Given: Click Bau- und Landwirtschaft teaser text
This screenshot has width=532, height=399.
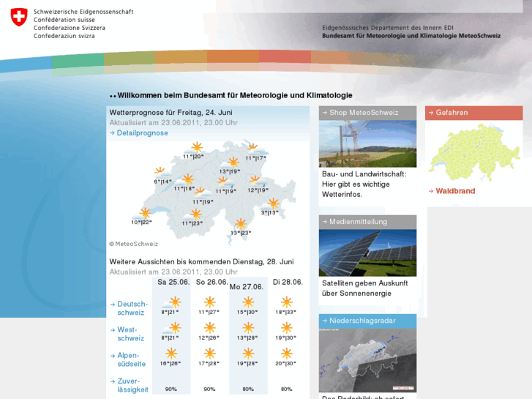Looking at the screenshot, I should [364, 184].
